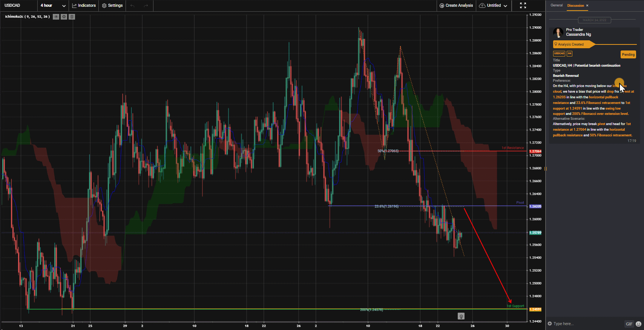
Task: Click the Bearish Reversal type text
Action: coord(566,76)
